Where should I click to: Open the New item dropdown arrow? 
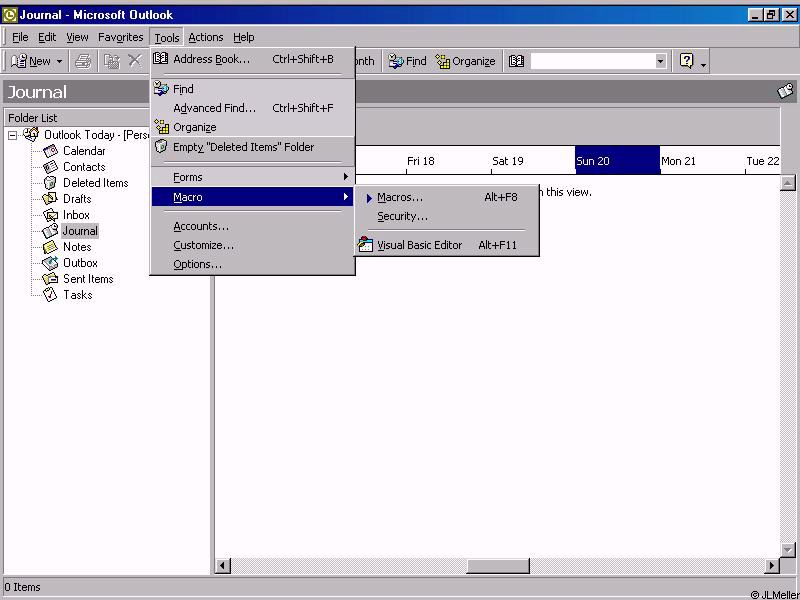pos(59,62)
